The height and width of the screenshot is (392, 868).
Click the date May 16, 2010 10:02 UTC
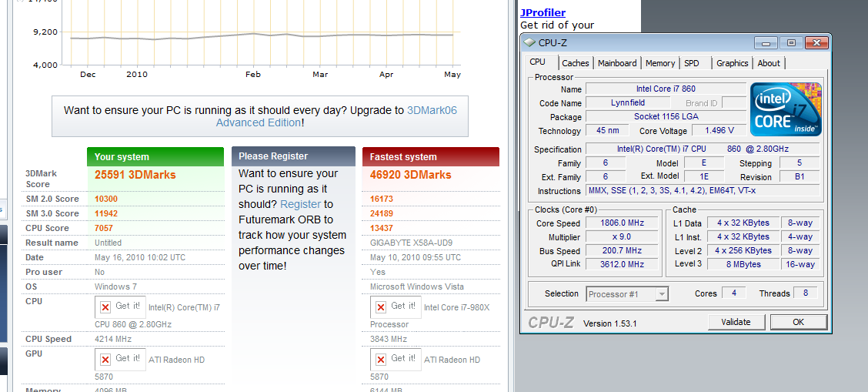[140, 257]
